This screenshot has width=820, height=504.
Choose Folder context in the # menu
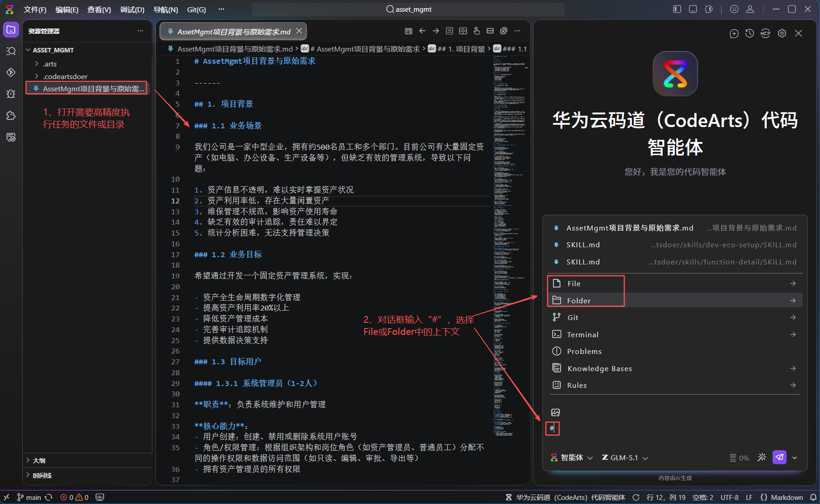(674, 301)
